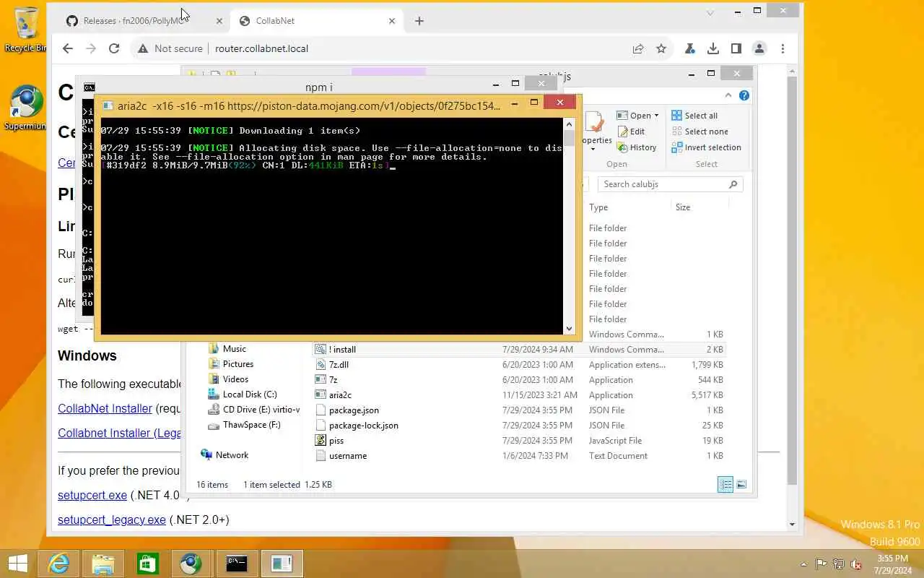The image size is (924, 578).
Task: Switch to Releases fn2006/PollyMC tab
Action: click(x=134, y=21)
